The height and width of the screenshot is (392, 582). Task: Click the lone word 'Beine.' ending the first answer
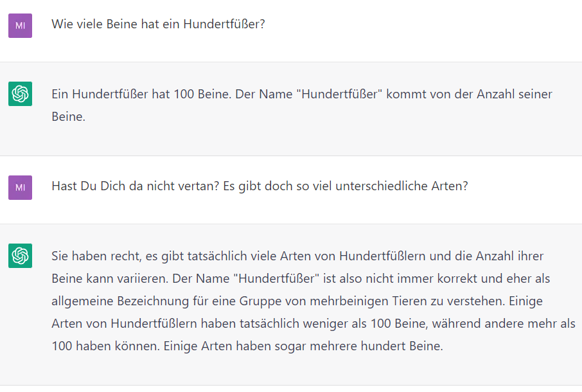point(68,117)
